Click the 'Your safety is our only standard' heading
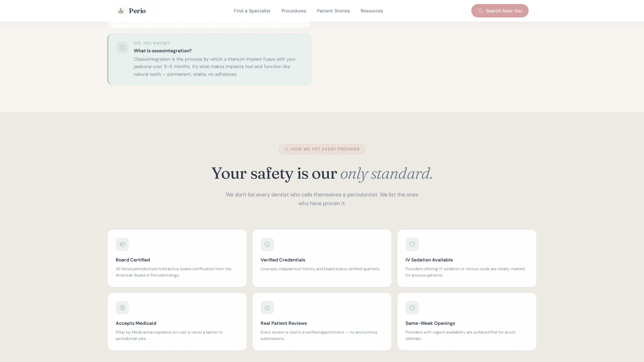 coord(322,174)
